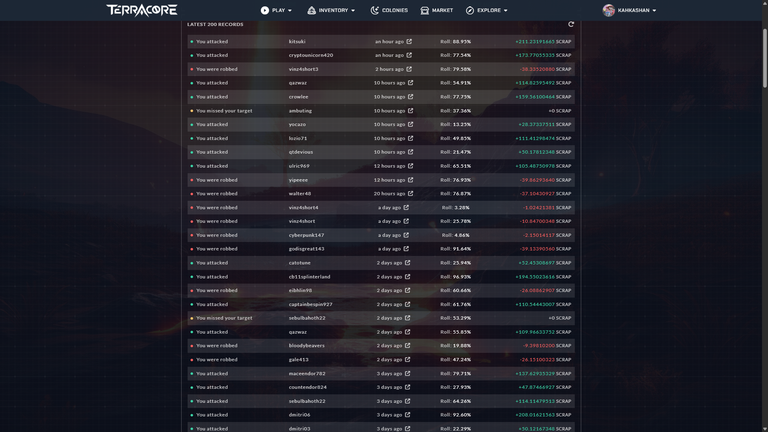
Task: Select 'Roll: 21.47%' in qtdevious row
Action: 455,152
